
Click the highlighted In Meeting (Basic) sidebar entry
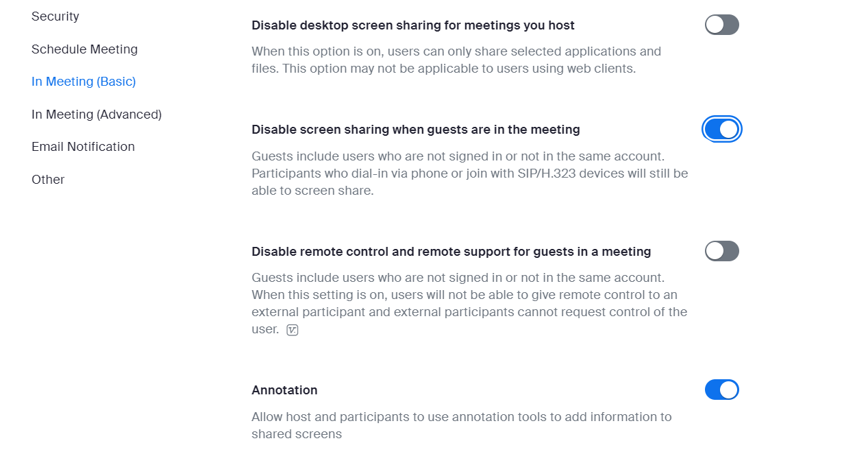(x=84, y=81)
